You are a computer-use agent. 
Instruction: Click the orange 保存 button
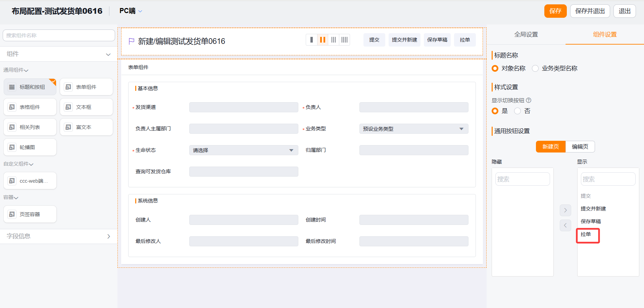pos(555,11)
